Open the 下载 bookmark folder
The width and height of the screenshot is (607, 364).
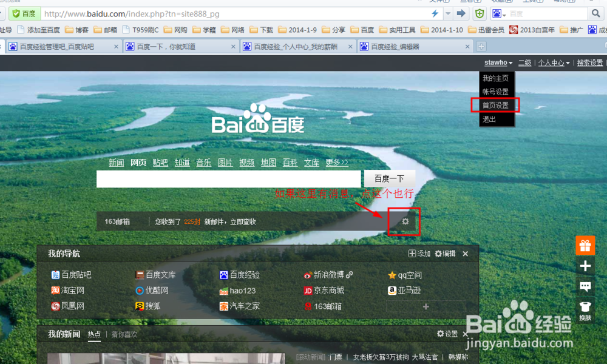pyautogui.click(x=261, y=30)
